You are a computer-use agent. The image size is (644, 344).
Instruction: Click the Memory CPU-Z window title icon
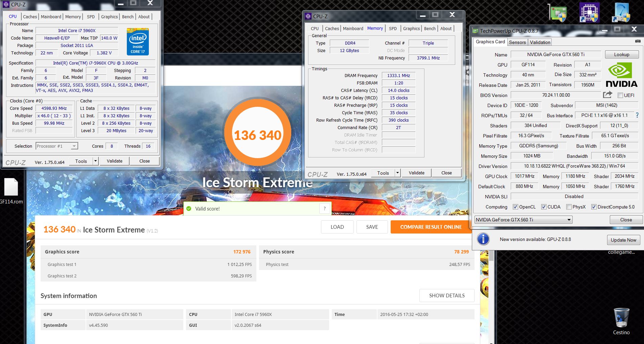point(308,16)
